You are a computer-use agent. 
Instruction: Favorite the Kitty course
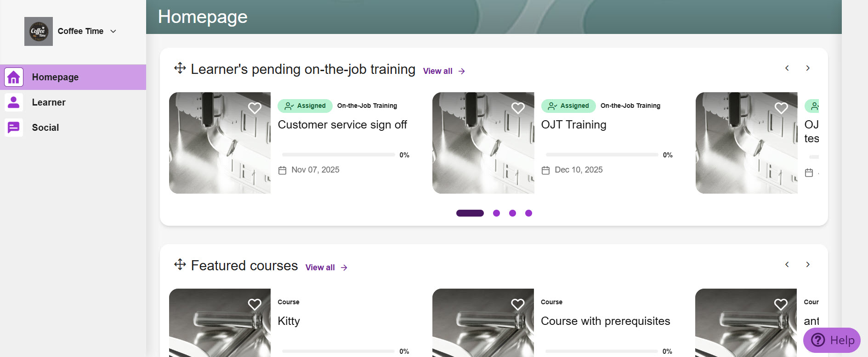coord(255,305)
